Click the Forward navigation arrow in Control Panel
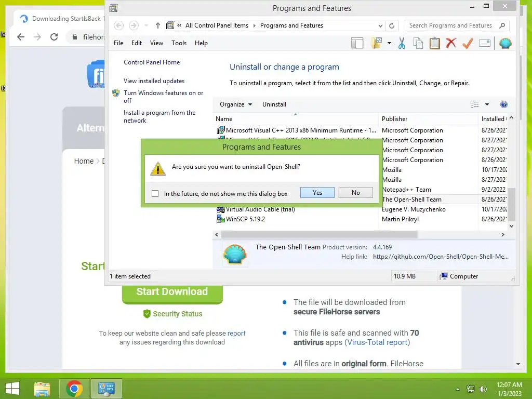The height and width of the screenshot is (399, 532). 134,25
